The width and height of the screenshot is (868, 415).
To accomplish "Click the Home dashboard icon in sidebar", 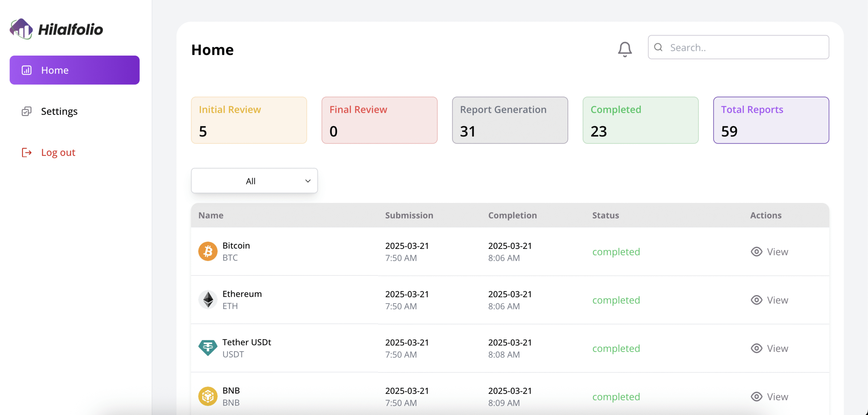I will coord(26,70).
